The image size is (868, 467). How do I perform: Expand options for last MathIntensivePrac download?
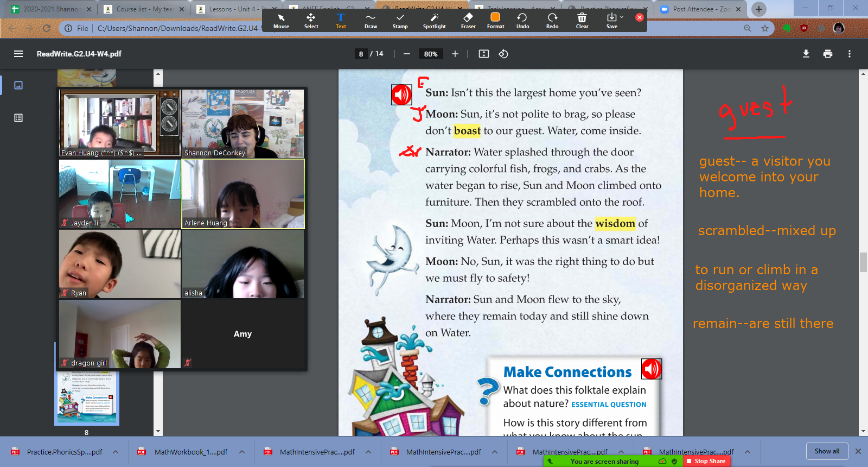748,452
